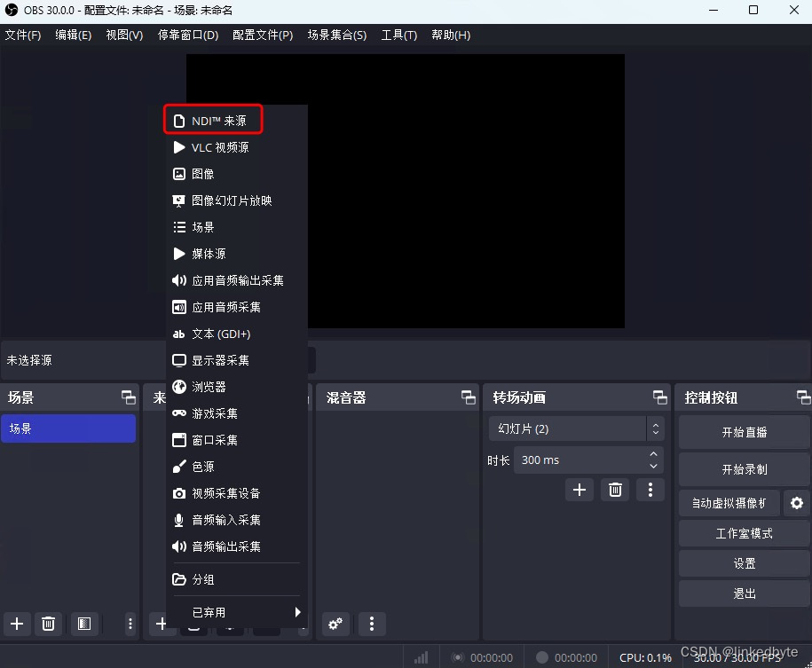Click the 未选择源 label

[29, 360]
